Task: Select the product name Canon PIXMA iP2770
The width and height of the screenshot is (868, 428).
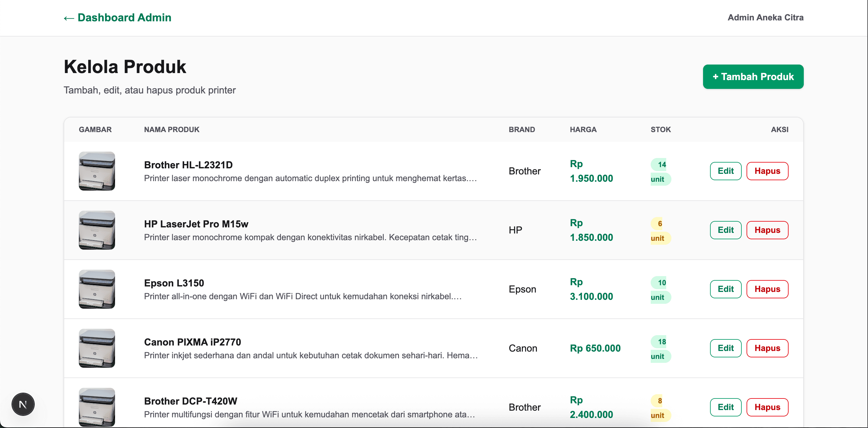Action: click(192, 342)
